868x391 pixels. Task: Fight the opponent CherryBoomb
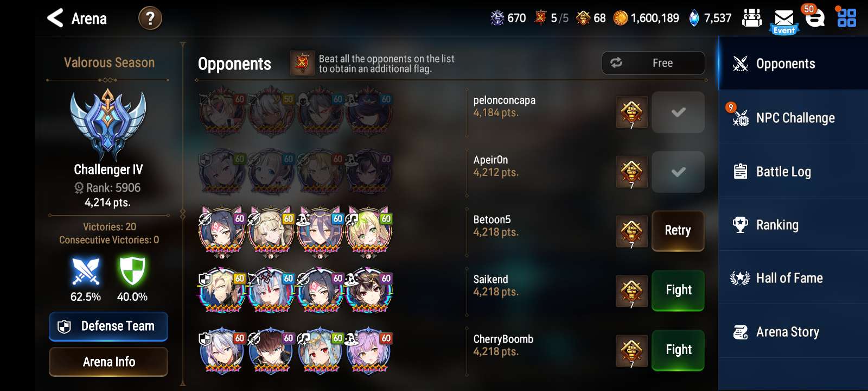tap(678, 350)
